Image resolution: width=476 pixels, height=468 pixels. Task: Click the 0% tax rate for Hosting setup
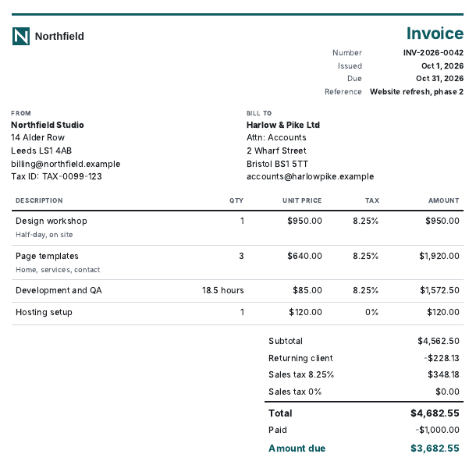[x=372, y=312]
